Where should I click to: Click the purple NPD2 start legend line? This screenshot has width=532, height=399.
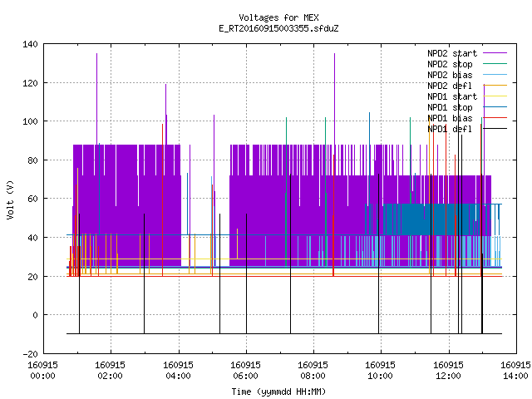tap(495, 53)
